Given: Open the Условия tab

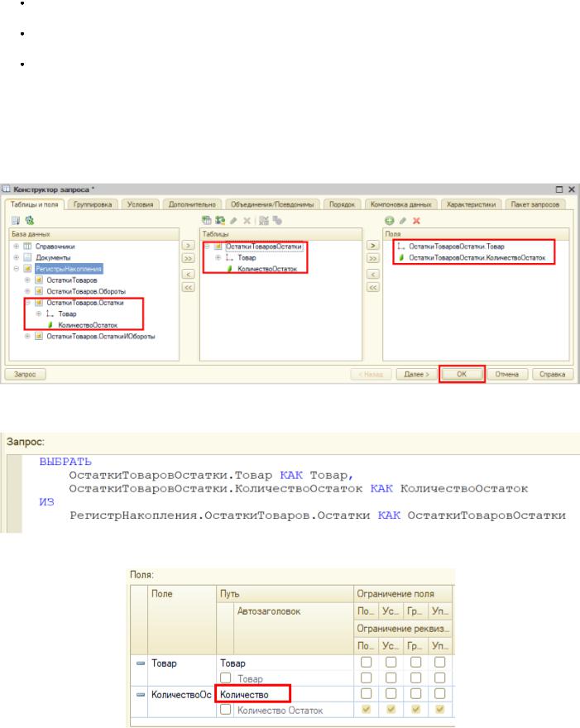Looking at the screenshot, I should tap(140, 204).
